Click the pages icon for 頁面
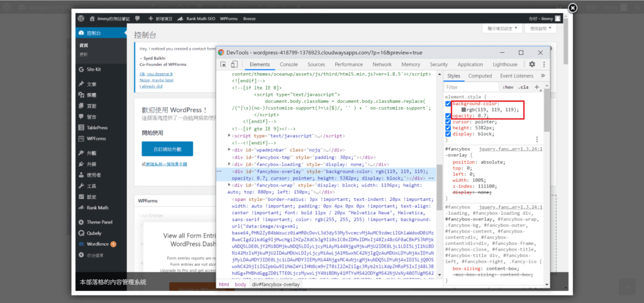The height and width of the screenshot is (303, 644). [81, 106]
